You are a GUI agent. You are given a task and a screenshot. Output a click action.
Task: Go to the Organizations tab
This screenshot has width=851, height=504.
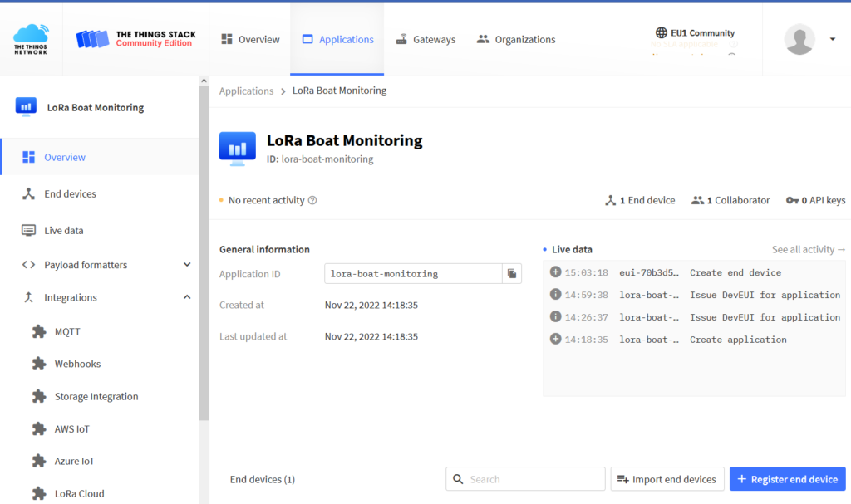(x=516, y=39)
